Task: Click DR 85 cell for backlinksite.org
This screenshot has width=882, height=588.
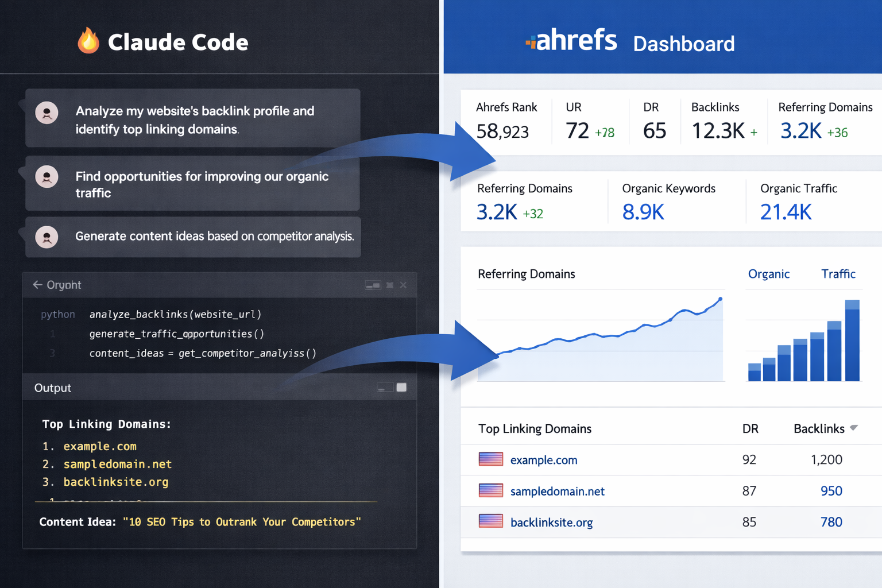Action: (749, 521)
